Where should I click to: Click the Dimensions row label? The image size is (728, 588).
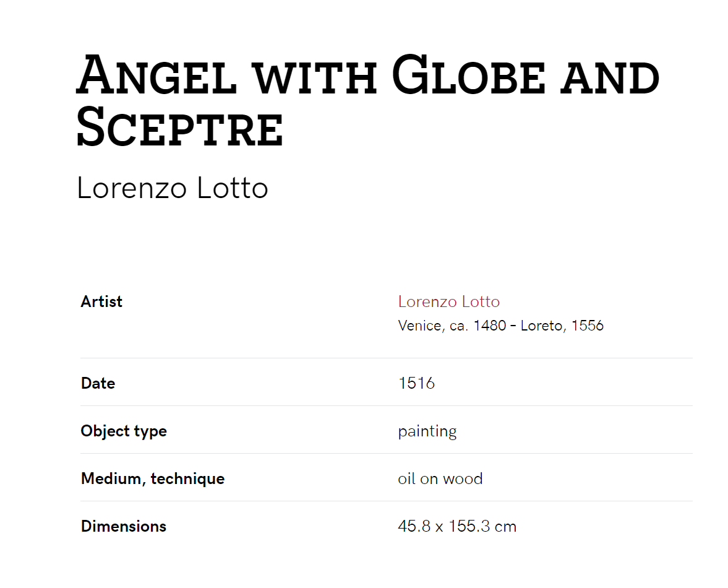124,526
